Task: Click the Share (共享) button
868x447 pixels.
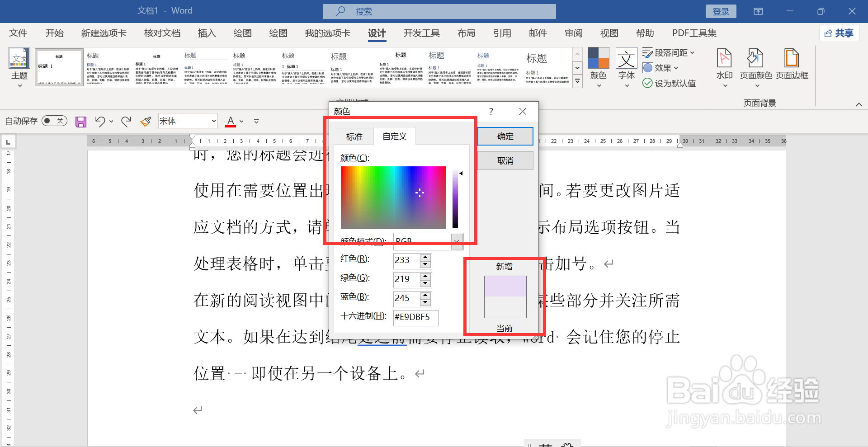Action: (x=839, y=33)
